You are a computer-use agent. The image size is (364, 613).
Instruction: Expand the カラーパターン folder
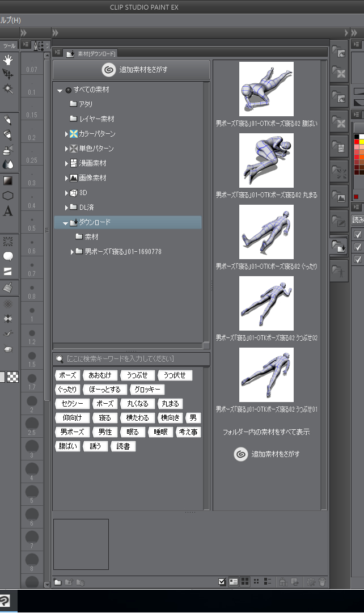click(x=66, y=134)
